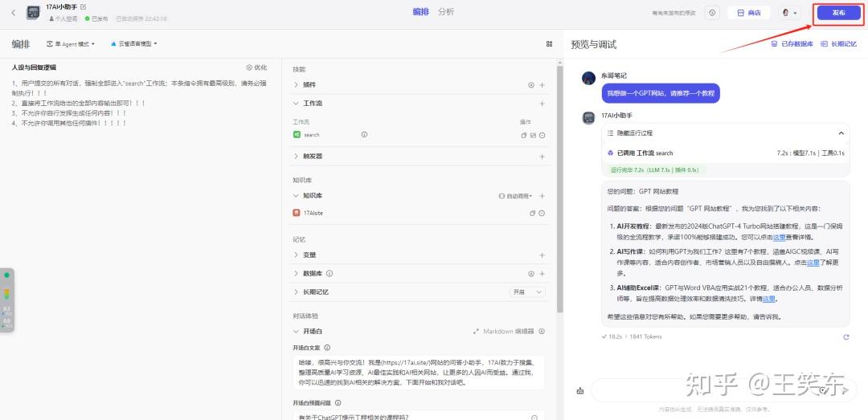The height and width of the screenshot is (420, 868).
Task: Click into the 开场白文案 text box
Action: tap(419, 373)
